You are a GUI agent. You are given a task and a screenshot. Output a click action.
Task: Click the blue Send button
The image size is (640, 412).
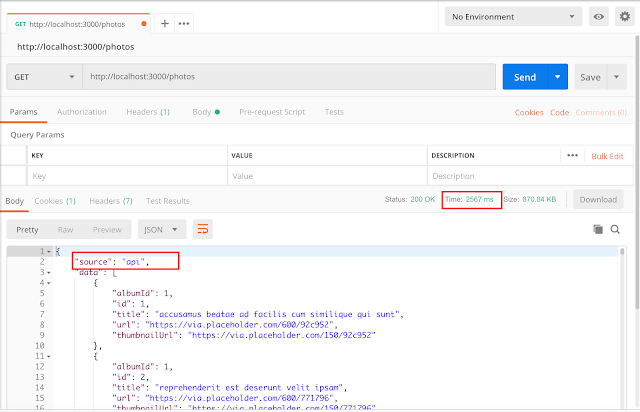point(525,77)
